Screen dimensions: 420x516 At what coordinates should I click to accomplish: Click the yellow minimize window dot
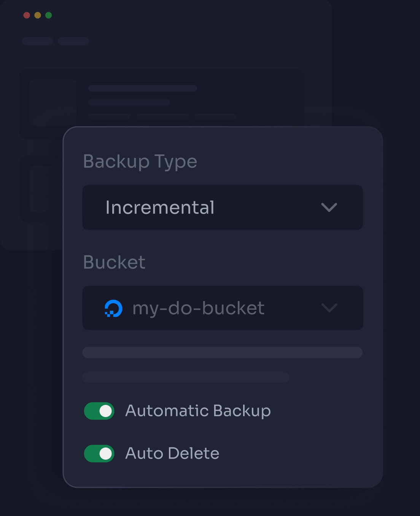[38, 15]
